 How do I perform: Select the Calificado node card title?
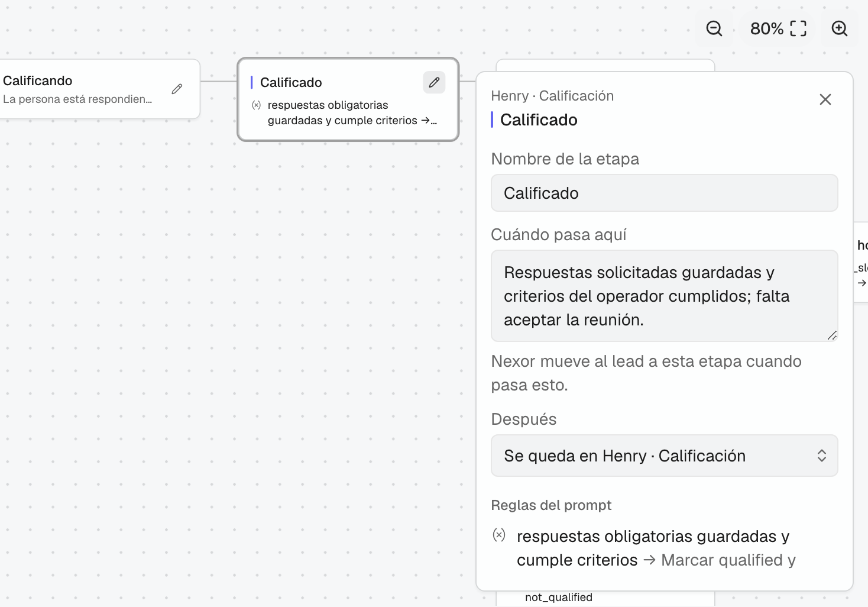(291, 82)
